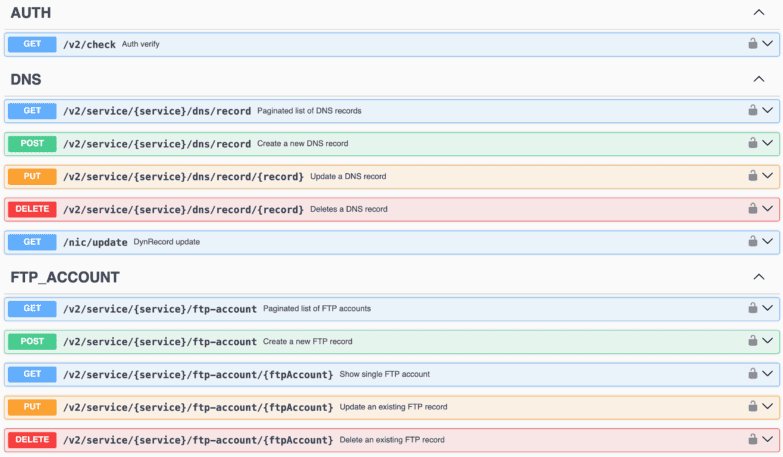Viewport: 783px width, 457px height.
Task: Click the GET badge for /v2/check
Action: [x=32, y=44]
